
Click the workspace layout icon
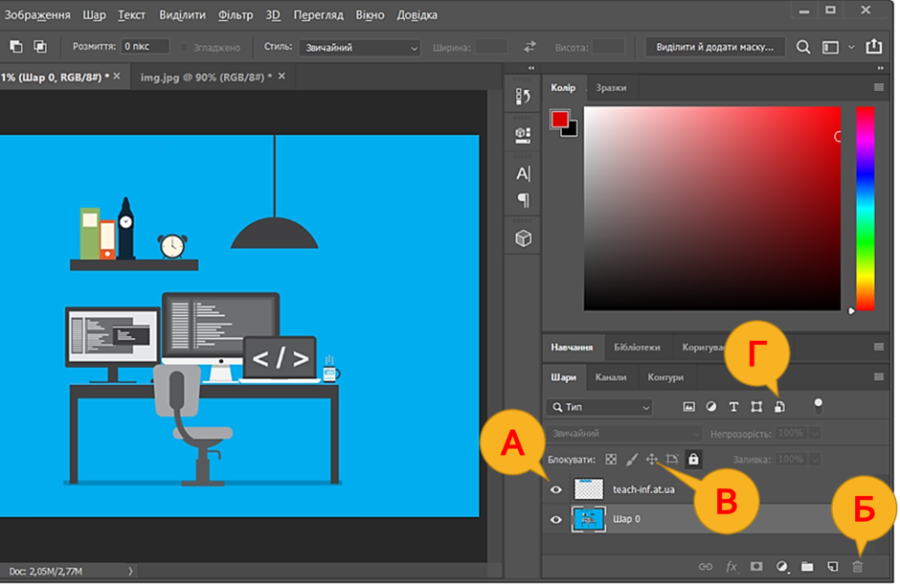tap(830, 48)
